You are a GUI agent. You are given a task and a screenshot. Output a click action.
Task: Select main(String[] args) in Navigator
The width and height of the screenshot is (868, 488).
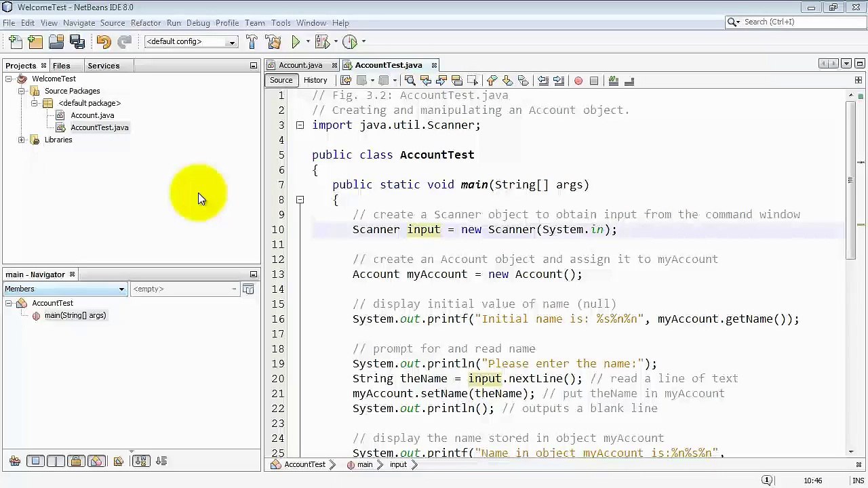click(75, 315)
